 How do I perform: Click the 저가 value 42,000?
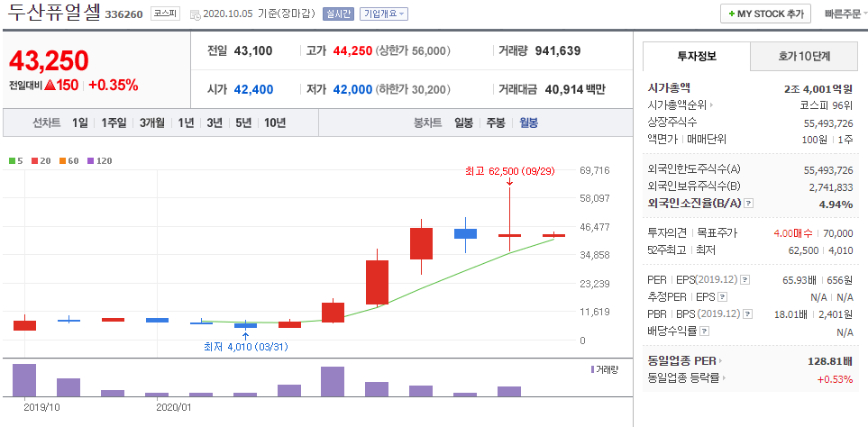point(353,89)
